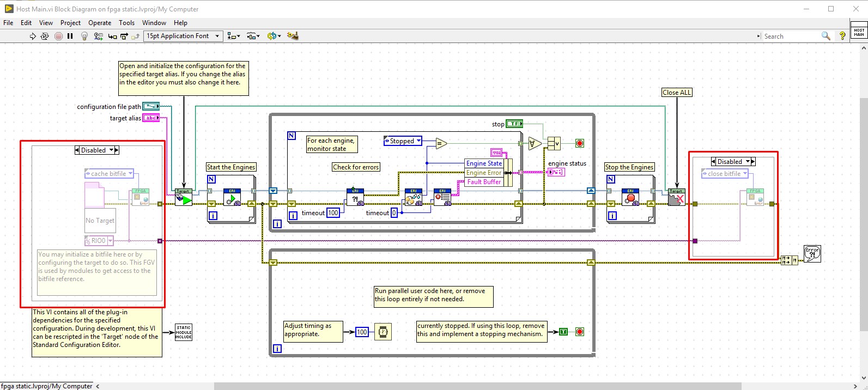Click the upper loop's red stop terminal

click(x=580, y=143)
